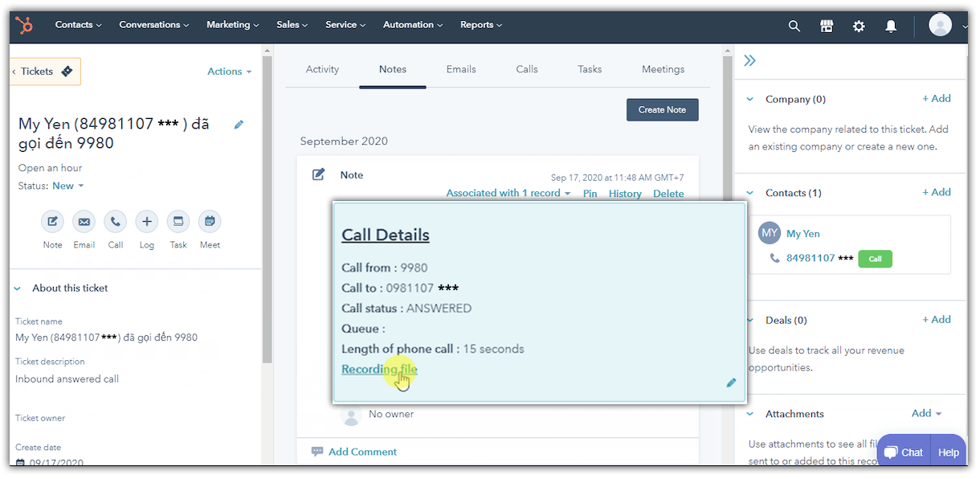Open the Actions dropdown menu

pyautogui.click(x=229, y=72)
